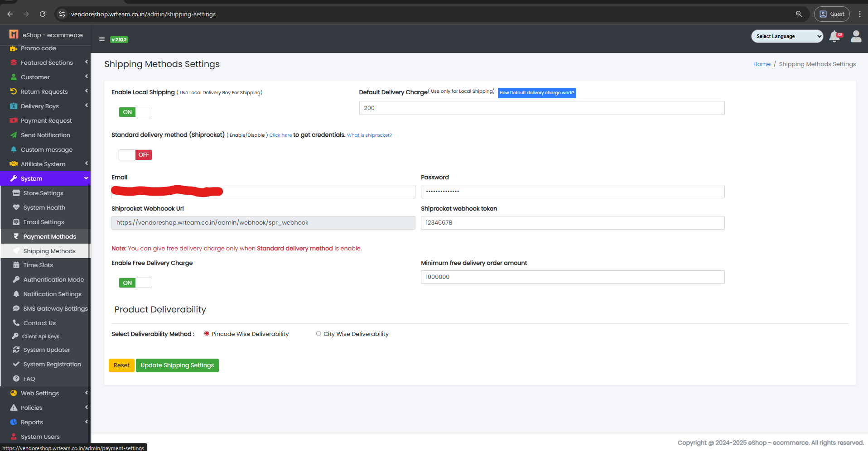Open the browser zoom magnifier icon
The width and height of the screenshot is (868, 451).
click(x=799, y=14)
